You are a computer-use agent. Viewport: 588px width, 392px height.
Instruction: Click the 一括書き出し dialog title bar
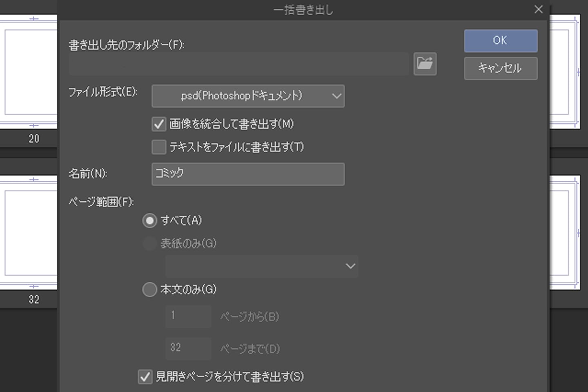(304, 10)
